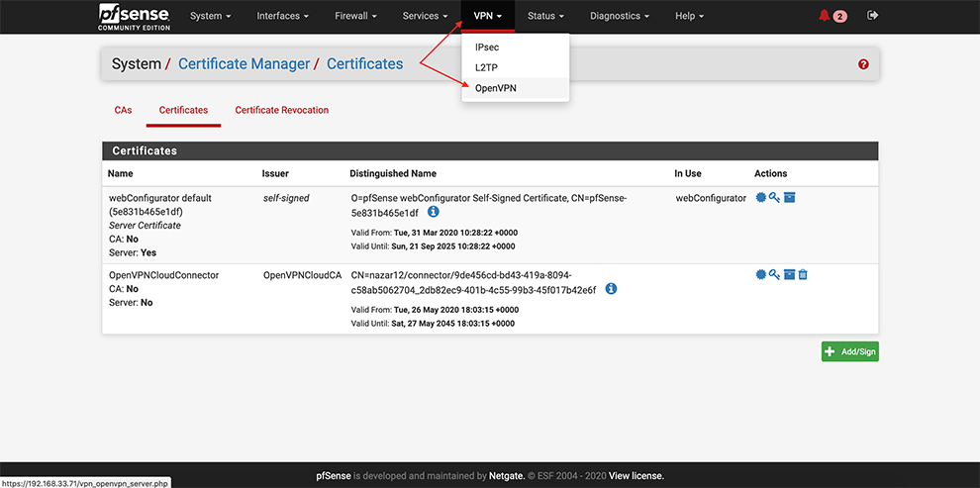
Task: Open the View license link
Action: click(636, 476)
